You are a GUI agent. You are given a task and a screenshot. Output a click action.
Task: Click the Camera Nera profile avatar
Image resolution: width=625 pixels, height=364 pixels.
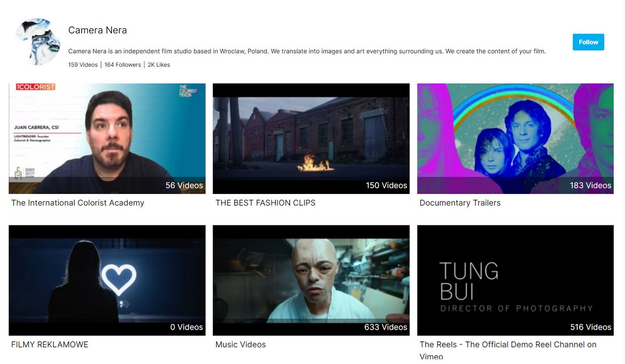tap(37, 41)
